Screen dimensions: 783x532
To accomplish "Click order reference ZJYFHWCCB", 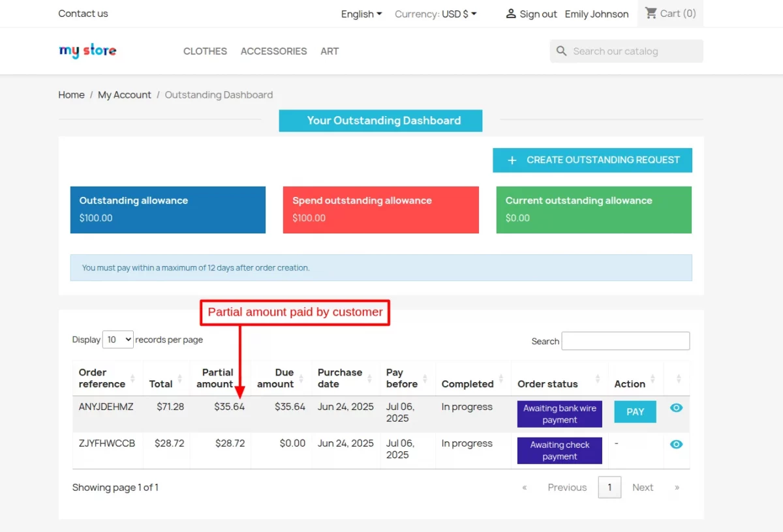I will click(107, 443).
